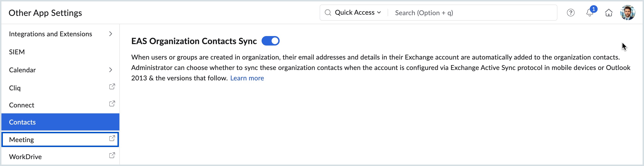The width and height of the screenshot is (644, 166).
Task: Click the external link icon beside Meeting
Action: (x=112, y=138)
